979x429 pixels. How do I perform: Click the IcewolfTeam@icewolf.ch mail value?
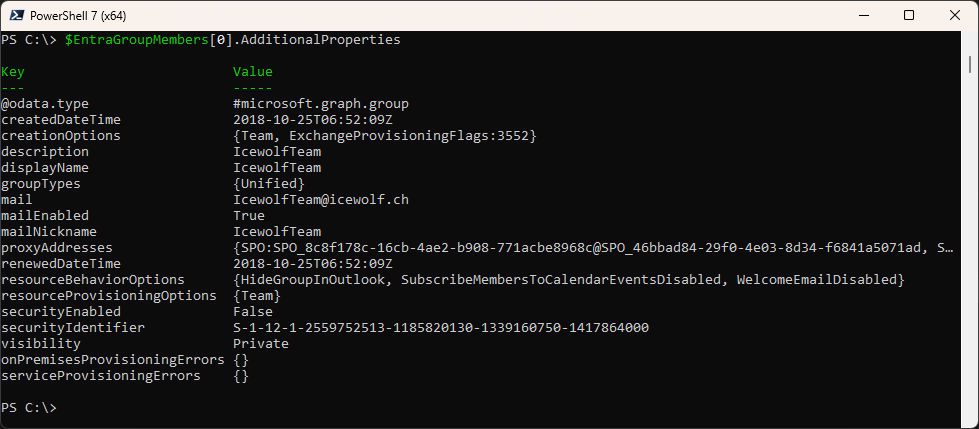(321, 200)
